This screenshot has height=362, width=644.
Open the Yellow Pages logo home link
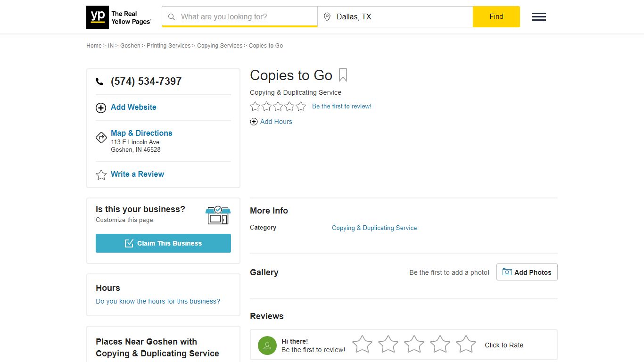(x=119, y=17)
